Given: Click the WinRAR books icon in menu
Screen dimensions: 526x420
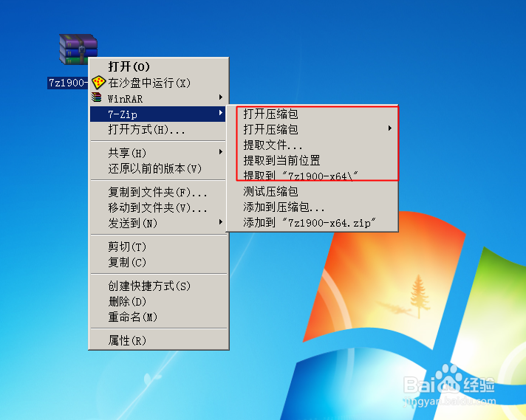Looking at the screenshot, I should point(97,97).
